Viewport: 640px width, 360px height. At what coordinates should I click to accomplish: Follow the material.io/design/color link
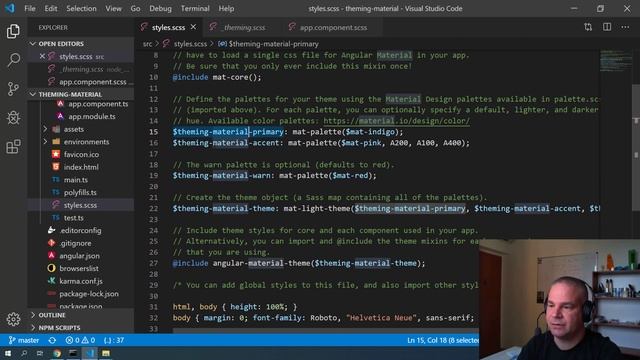click(396, 121)
